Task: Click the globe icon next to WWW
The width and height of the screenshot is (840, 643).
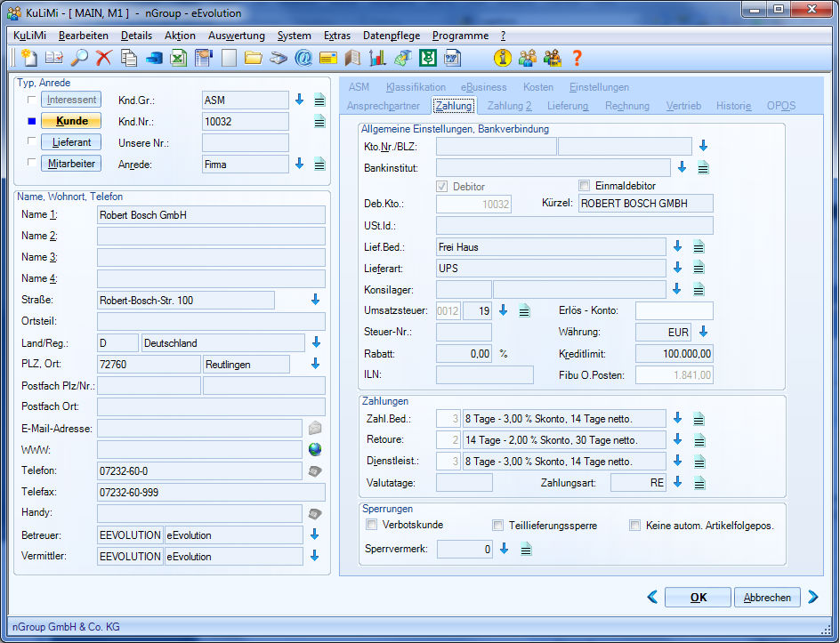Action: [x=315, y=449]
